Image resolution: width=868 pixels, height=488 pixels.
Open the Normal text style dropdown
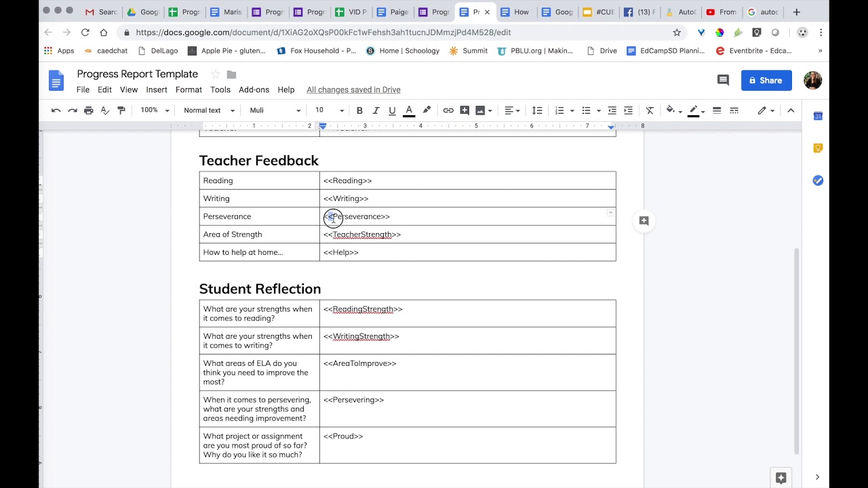209,110
